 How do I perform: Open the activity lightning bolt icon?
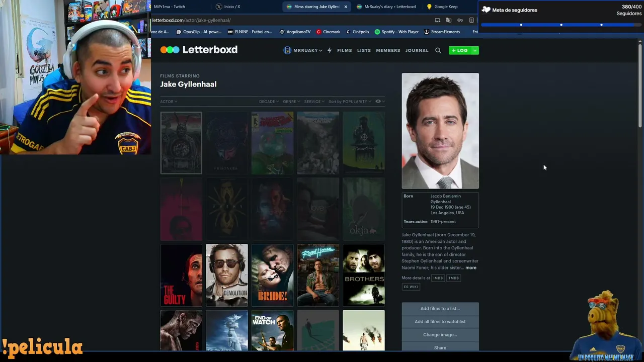(330, 50)
